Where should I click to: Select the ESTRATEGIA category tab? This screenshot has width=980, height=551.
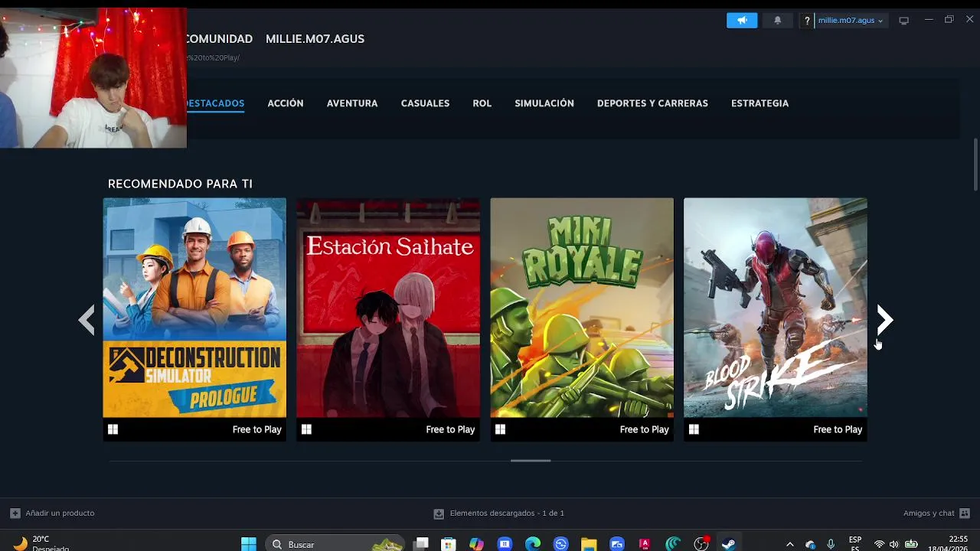(759, 103)
